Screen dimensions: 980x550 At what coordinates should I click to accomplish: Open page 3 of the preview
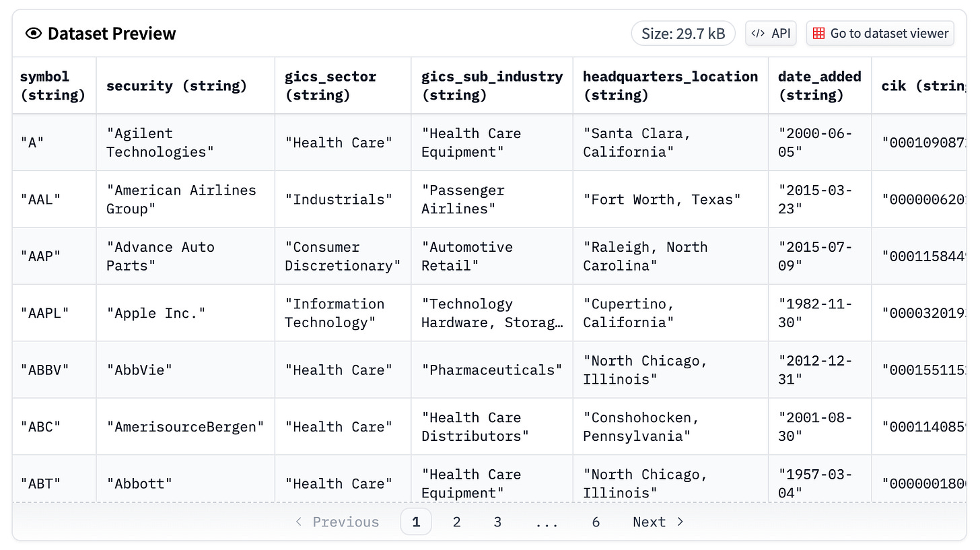(x=497, y=522)
